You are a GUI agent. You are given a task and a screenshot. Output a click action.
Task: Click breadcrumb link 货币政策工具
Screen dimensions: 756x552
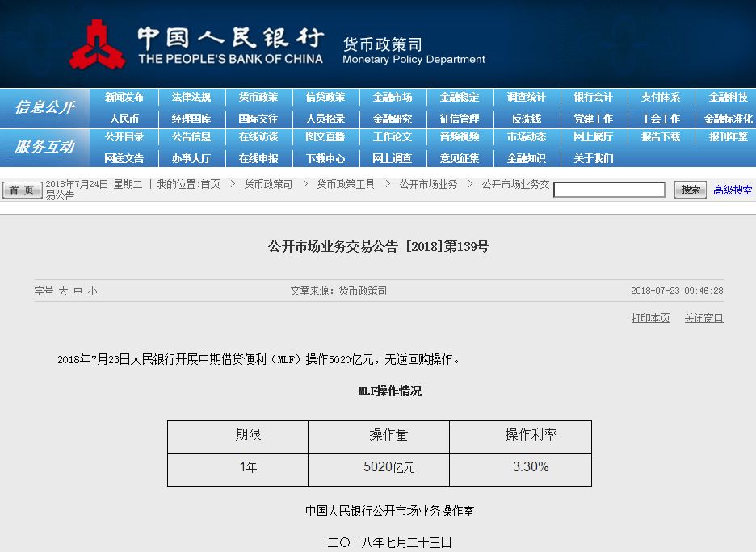click(x=346, y=184)
